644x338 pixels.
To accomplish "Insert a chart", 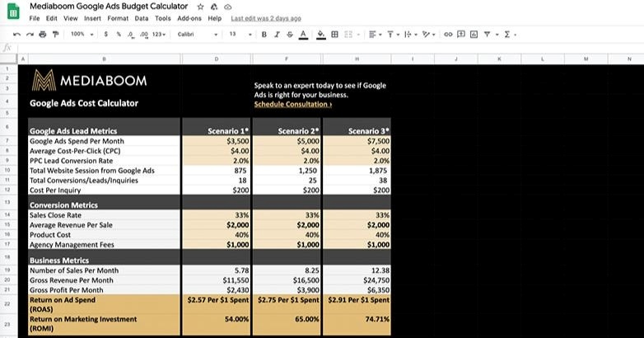I will point(474,35).
